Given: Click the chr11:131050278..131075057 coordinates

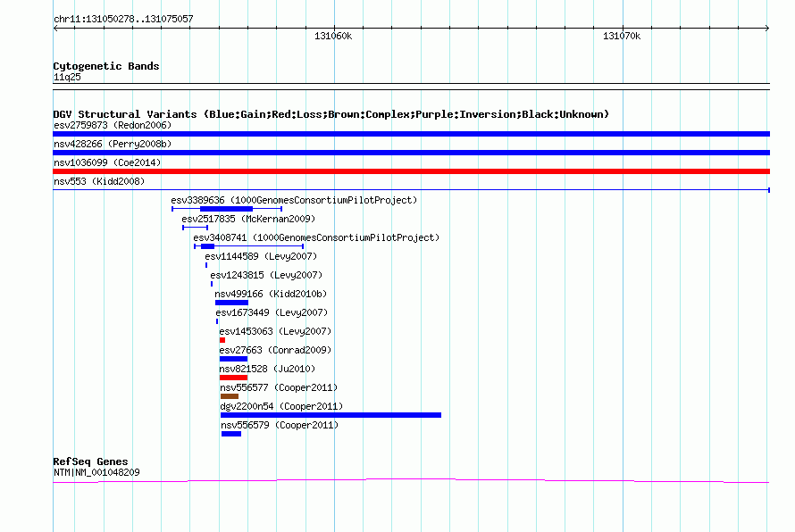Looking at the screenshot, I should [x=123, y=20].
